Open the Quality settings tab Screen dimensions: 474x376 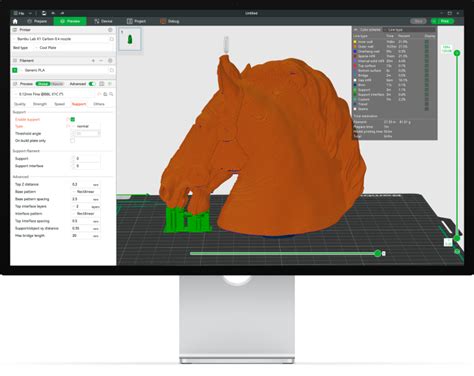20,104
